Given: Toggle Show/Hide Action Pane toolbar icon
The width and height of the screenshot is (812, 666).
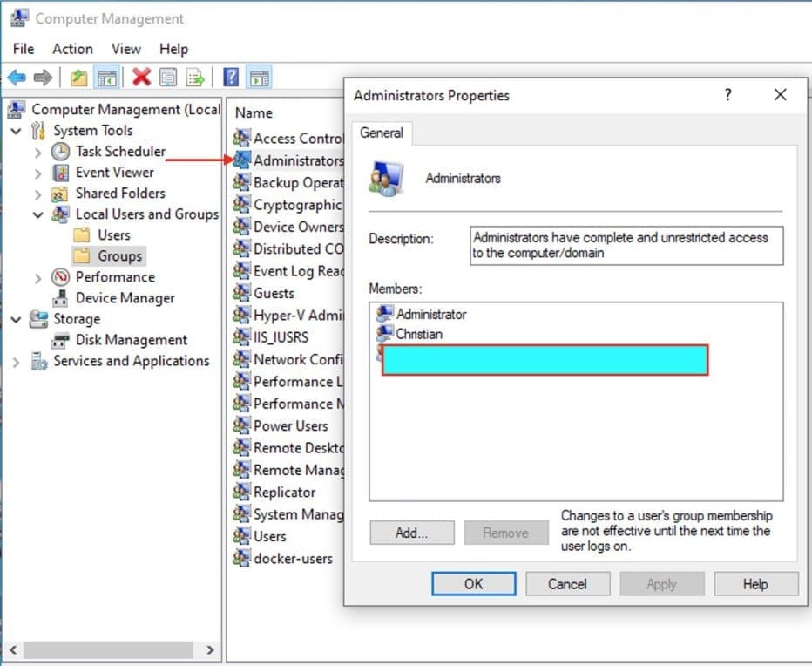Looking at the screenshot, I should 259,78.
